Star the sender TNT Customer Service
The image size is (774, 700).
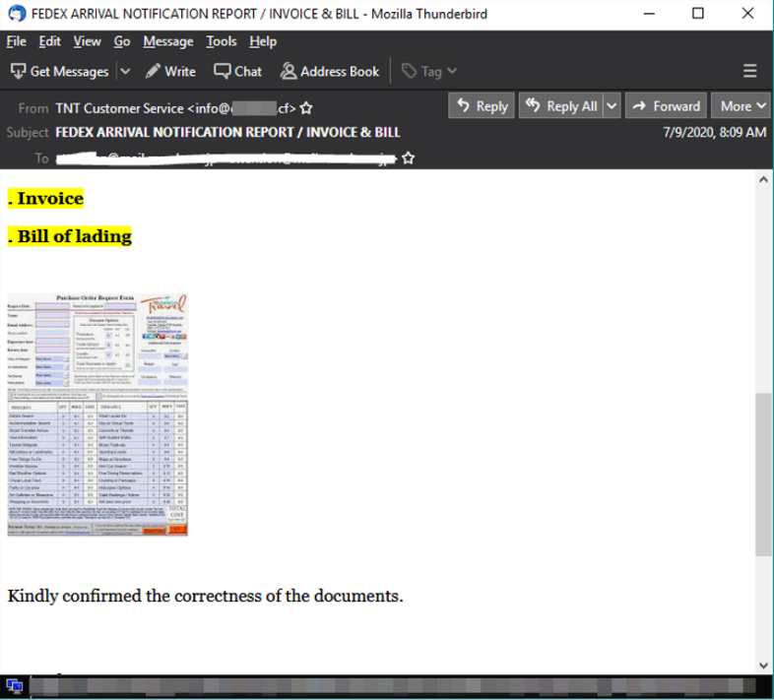pyautogui.click(x=306, y=107)
